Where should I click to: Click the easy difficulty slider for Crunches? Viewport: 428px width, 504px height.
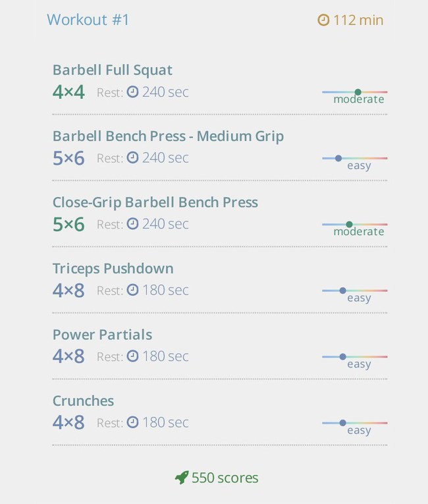pyautogui.click(x=355, y=423)
